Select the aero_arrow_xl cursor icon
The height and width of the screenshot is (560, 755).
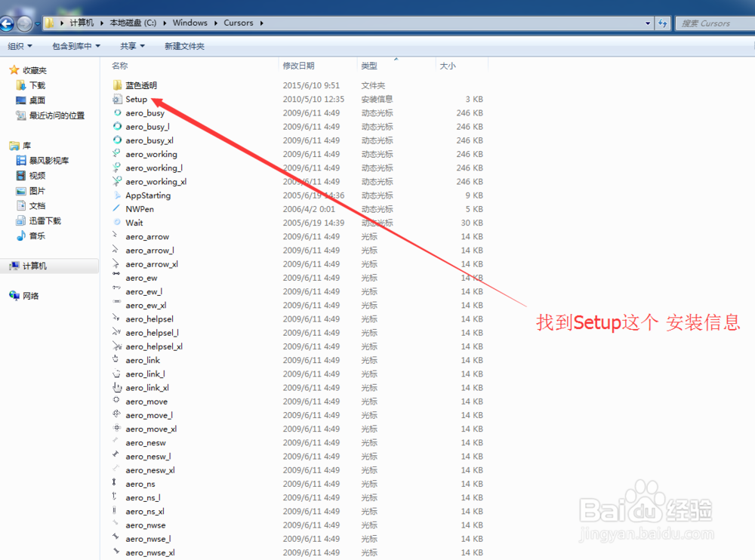click(x=116, y=263)
